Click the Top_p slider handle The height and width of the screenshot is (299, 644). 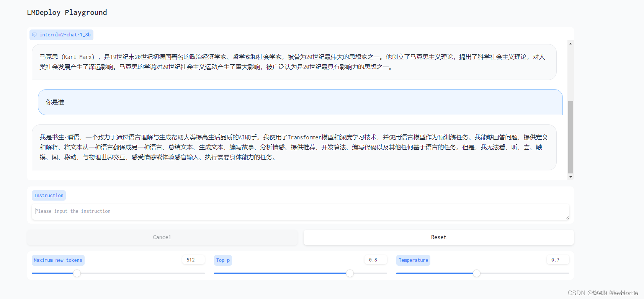(350, 273)
